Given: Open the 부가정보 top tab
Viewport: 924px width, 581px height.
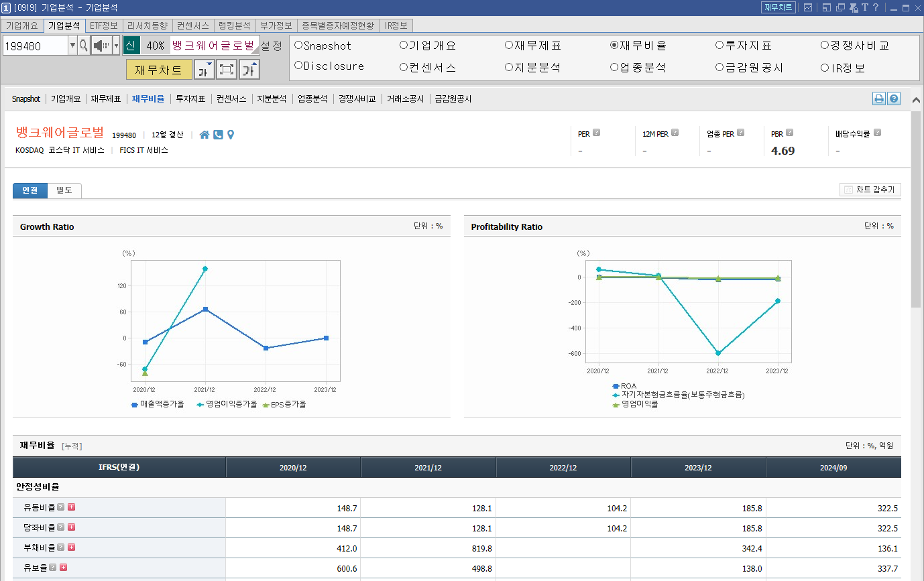Looking at the screenshot, I should click(x=276, y=25).
